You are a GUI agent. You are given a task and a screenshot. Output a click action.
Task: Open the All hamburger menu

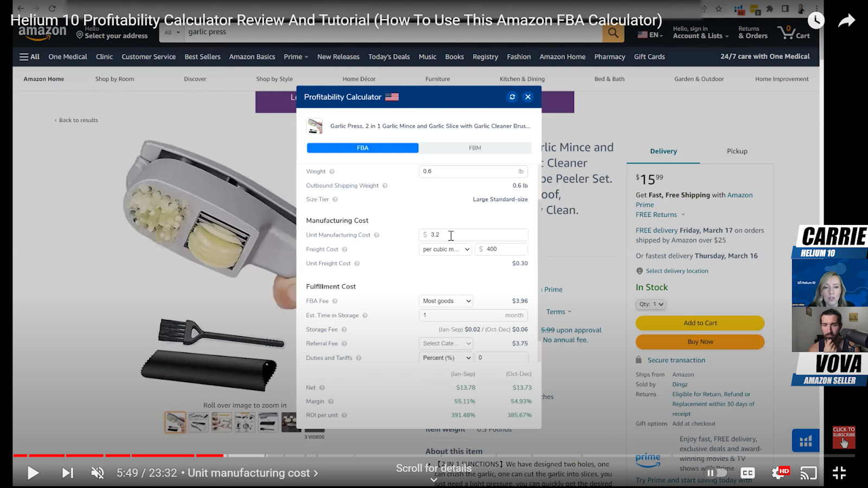29,57
